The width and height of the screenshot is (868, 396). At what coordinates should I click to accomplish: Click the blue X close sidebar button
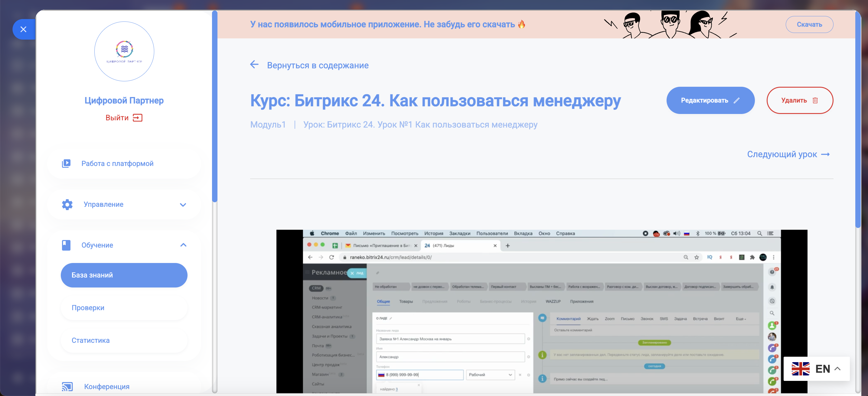pos(23,29)
